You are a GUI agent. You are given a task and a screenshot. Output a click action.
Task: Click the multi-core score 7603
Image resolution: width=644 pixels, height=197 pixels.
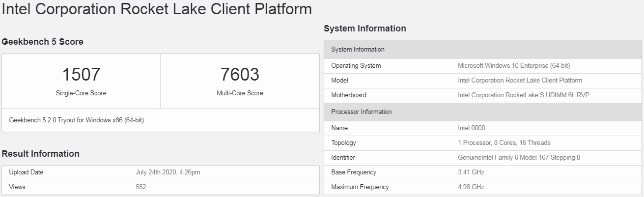point(240,75)
